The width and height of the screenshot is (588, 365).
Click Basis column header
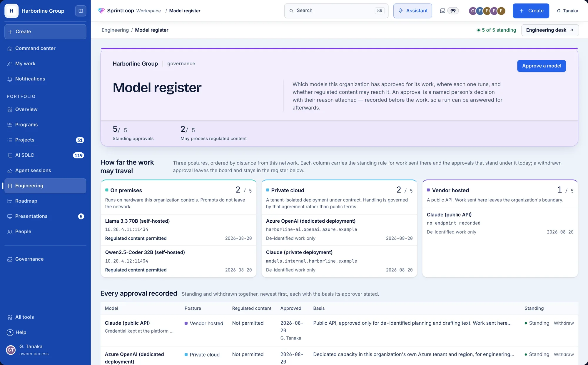pyautogui.click(x=319, y=308)
